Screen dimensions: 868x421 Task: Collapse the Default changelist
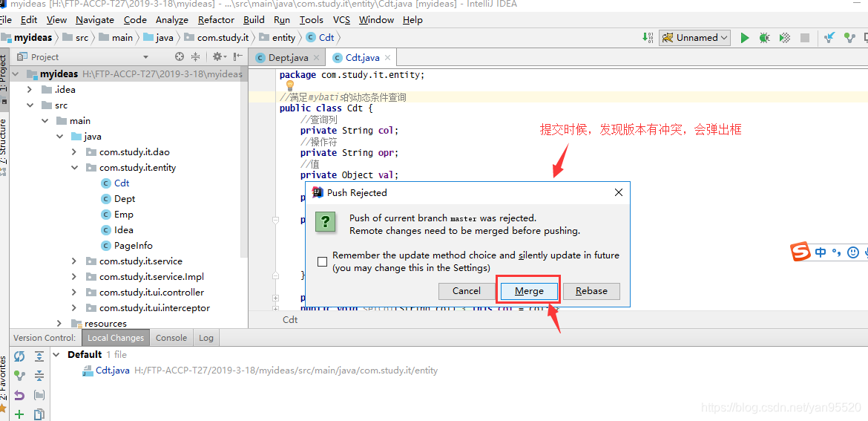pyautogui.click(x=56, y=354)
